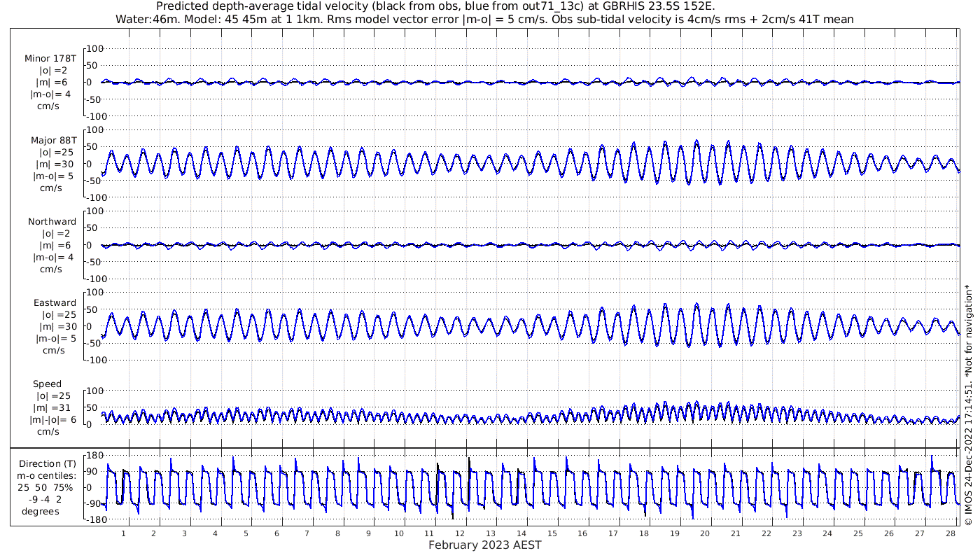Click the 'Northward' panel label
This screenshot has width=980, height=560.
(x=52, y=221)
